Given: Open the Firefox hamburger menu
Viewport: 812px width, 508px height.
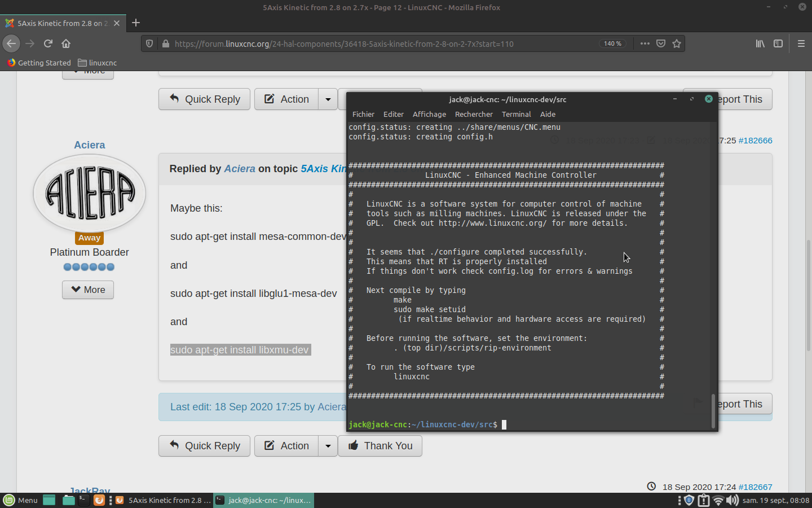Looking at the screenshot, I should point(801,43).
